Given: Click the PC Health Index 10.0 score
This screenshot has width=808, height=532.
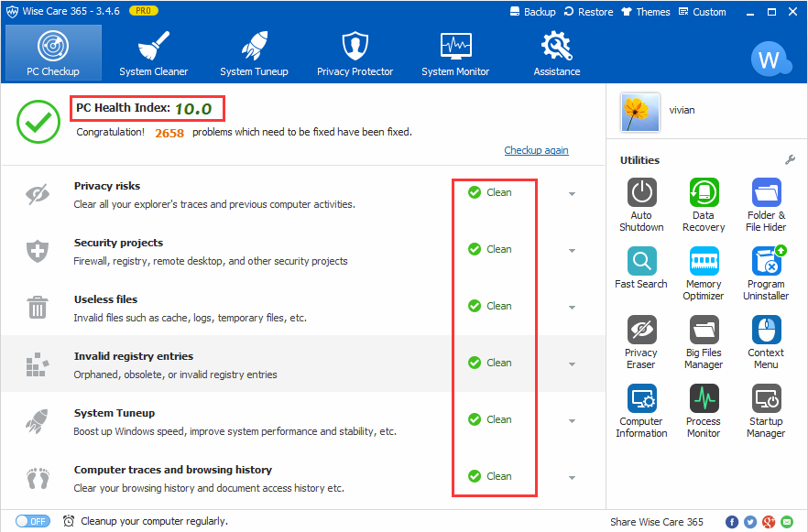Looking at the screenshot, I should click(x=193, y=109).
